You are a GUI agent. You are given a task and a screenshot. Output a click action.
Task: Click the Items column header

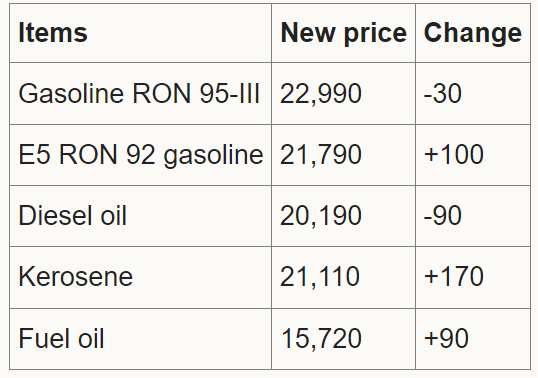(x=140, y=33)
